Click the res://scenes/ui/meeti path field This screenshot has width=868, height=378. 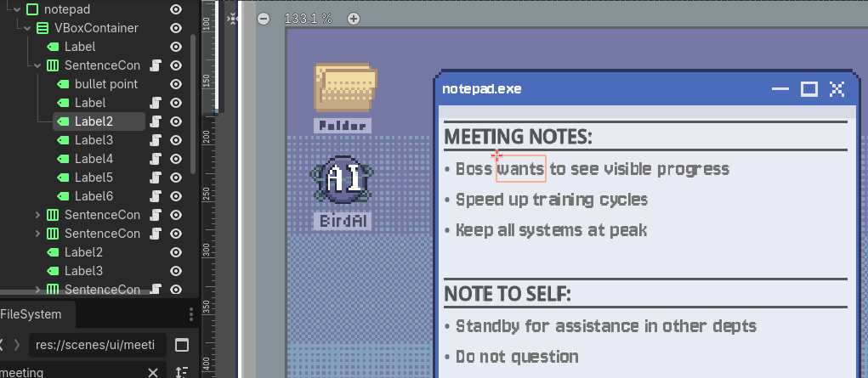pos(98,346)
